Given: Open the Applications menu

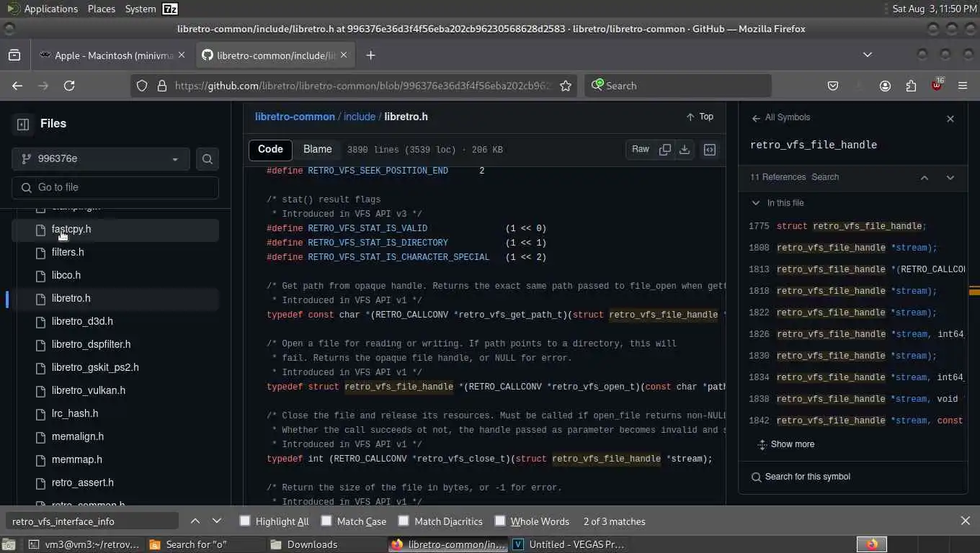Looking at the screenshot, I should pos(50,9).
